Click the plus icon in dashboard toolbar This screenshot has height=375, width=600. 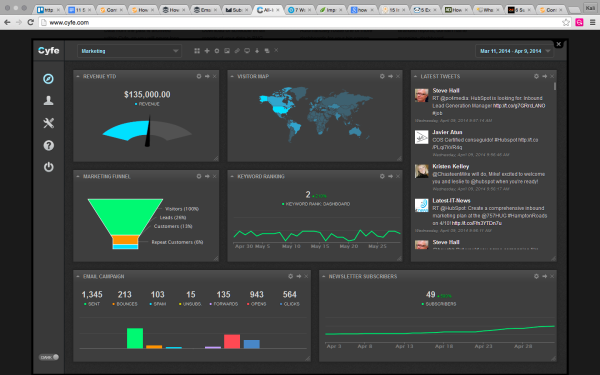click(x=207, y=51)
